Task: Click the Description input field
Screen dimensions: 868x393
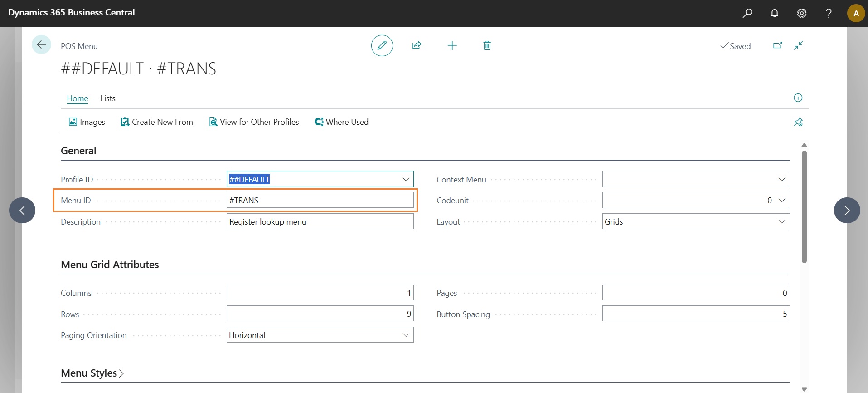Action: pos(320,221)
